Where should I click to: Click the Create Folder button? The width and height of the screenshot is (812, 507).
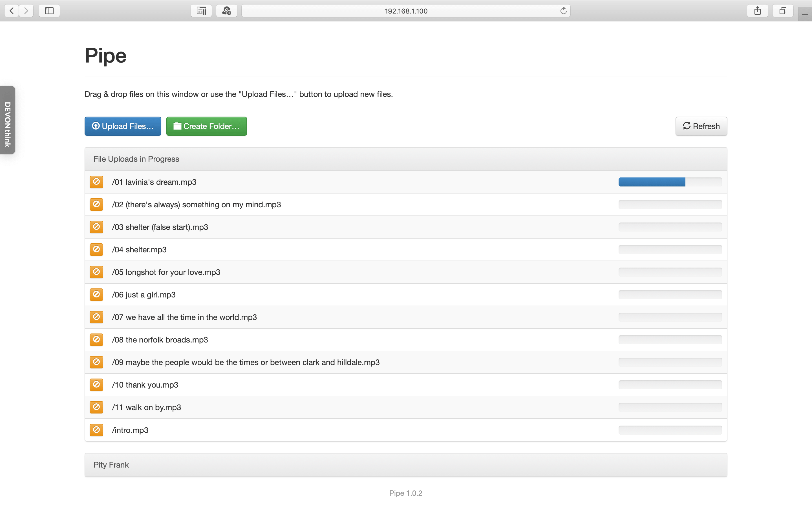206,126
